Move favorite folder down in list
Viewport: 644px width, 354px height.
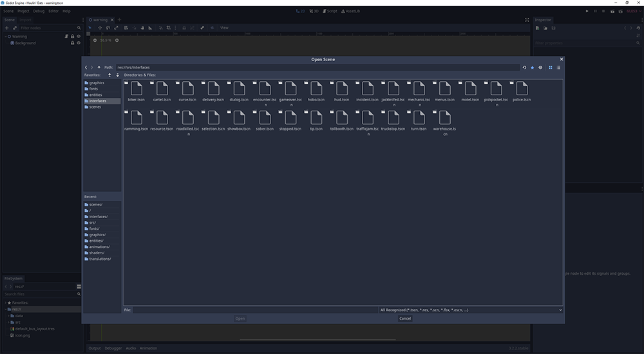coord(117,75)
